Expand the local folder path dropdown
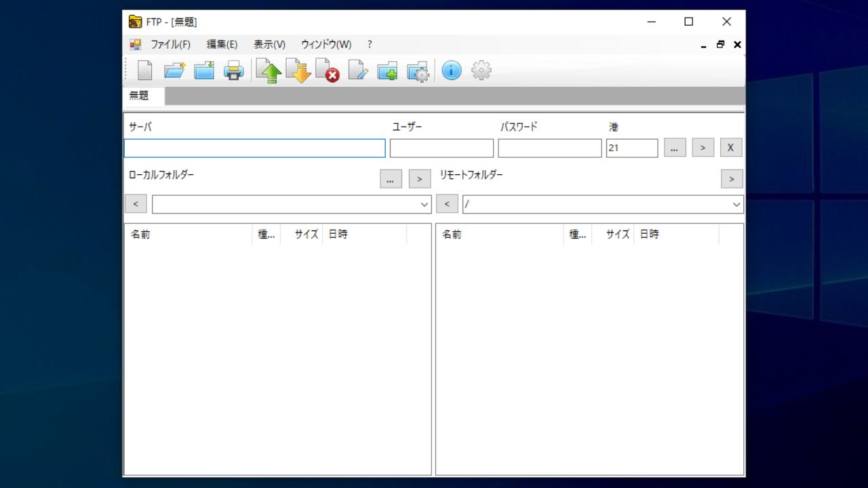The image size is (868, 488). (x=425, y=205)
